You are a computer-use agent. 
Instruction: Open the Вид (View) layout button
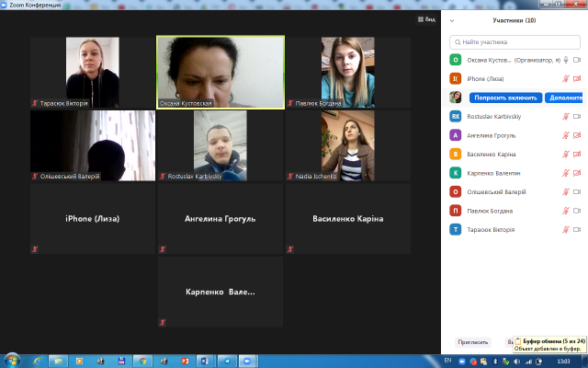click(x=426, y=19)
